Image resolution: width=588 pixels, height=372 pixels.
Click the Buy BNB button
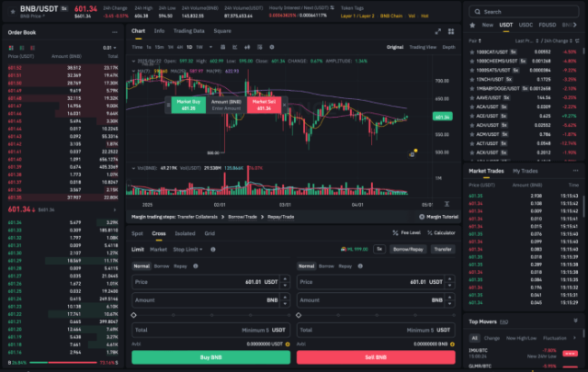210,357
